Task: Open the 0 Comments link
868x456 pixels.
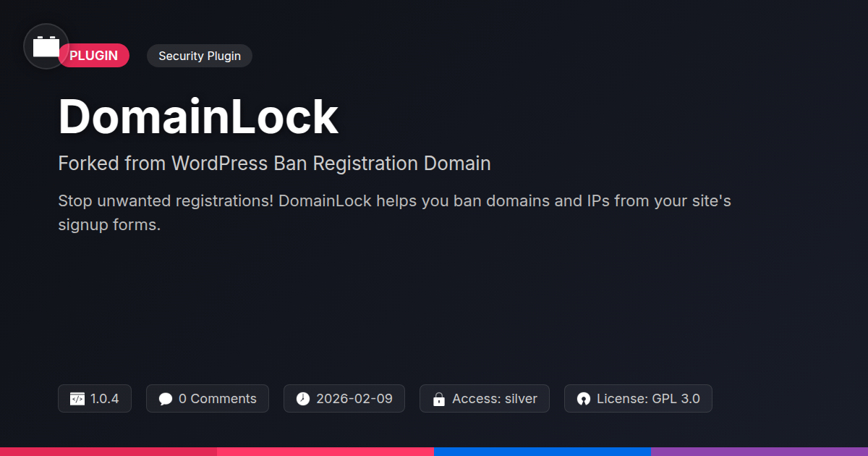Action: point(217,399)
